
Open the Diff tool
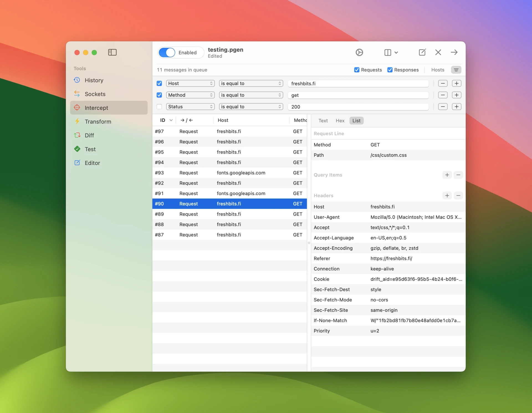89,136
